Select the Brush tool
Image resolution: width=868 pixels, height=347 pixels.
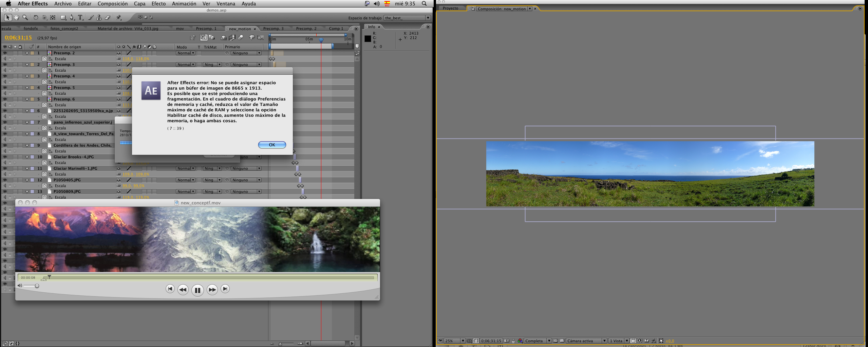(91, 18)
